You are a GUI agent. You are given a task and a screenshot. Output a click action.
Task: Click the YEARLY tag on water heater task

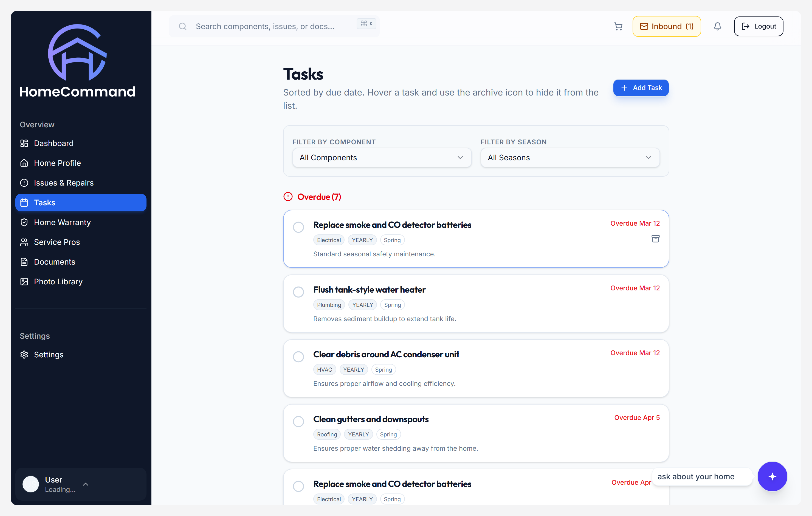click(362, 305)
